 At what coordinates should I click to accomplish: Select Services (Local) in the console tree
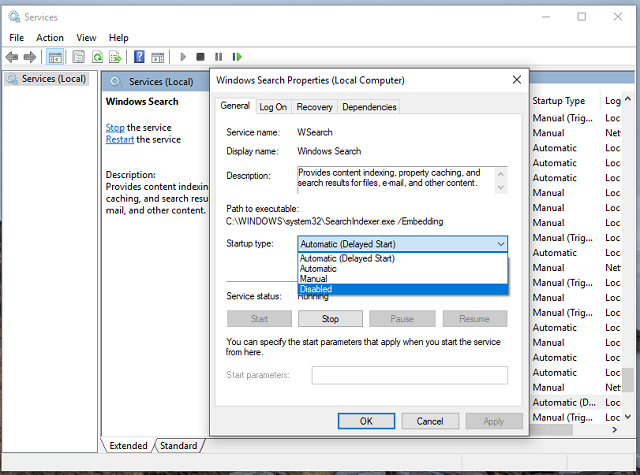[47, 79]
